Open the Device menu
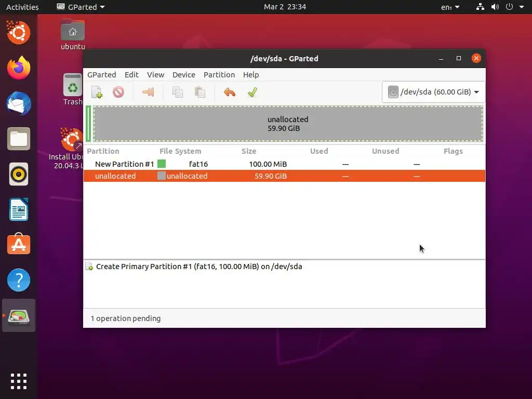Image resolution: width=532 pixels, height=399 pixels. [183, 75]
